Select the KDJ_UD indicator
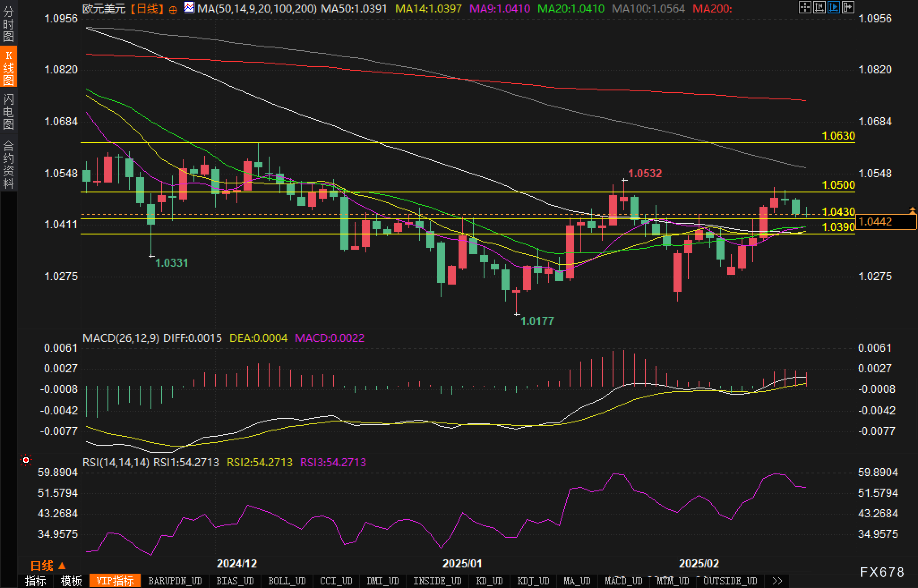Screen dimensions: 918x588 [533, 581]
